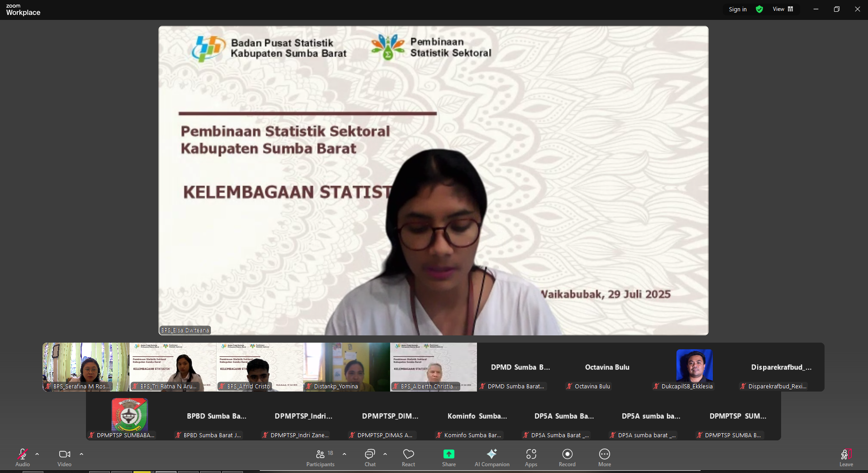This screenshot has width=868, height=473.
Task: Open the Chat panel
Action: click(370, 457)
